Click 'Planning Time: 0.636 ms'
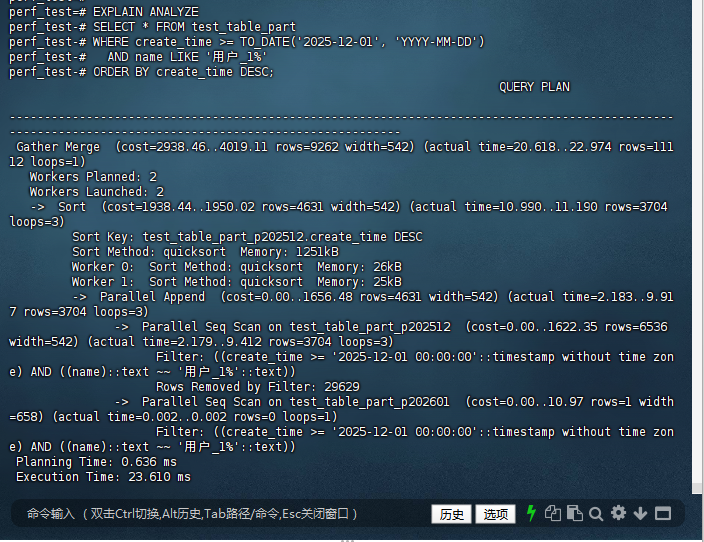 [97, 462]
